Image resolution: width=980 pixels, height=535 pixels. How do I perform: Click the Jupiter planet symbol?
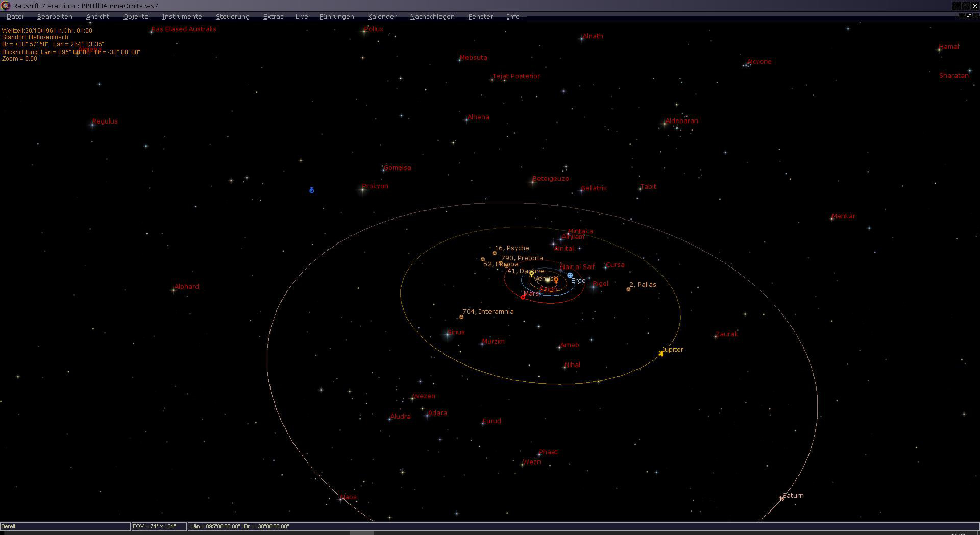pyautogui.click(x=661, y=353)
